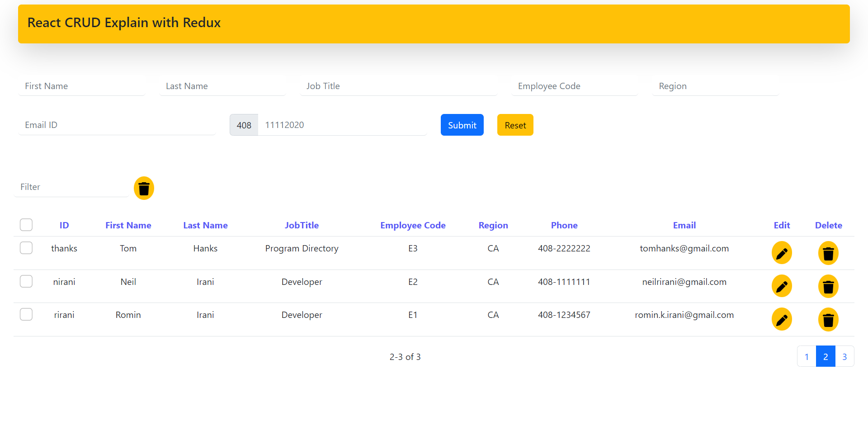Click the bulk delete trash icon beside Filter
868x426 pixels.
click(x=144, y=188)
